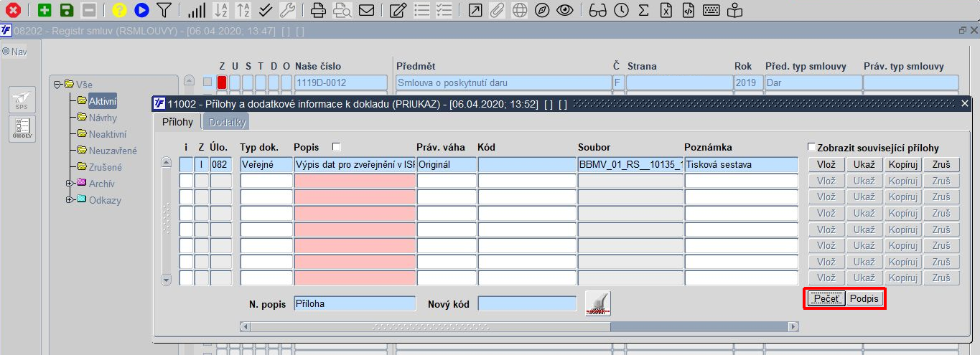Select the Neaktivní folder in tree
The height and width of the screenshot is (355, 980).
(108, 134)
